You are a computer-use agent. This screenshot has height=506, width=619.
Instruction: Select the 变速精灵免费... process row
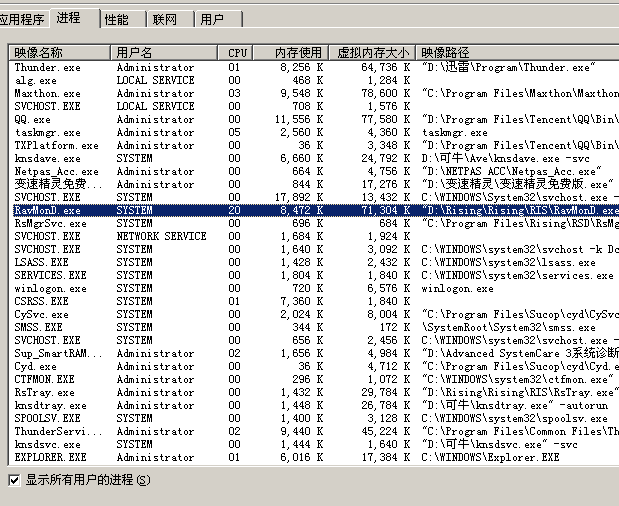[314, 184]
